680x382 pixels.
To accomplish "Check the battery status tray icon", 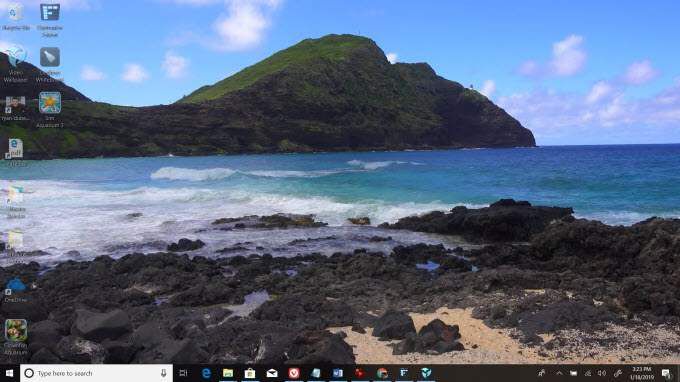I will [573, 373].
